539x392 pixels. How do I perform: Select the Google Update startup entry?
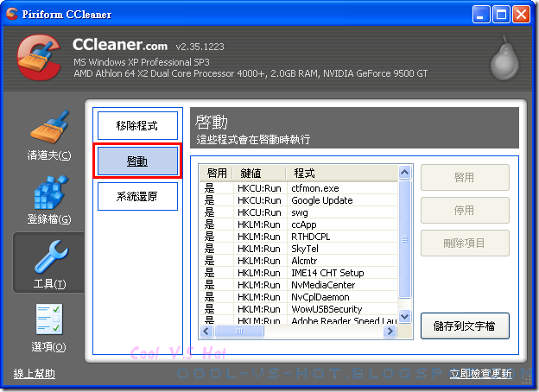click(x=298, y=200)
